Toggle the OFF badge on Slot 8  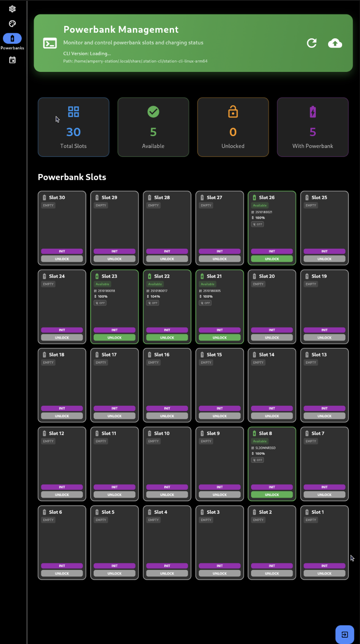tap(257, 460)
